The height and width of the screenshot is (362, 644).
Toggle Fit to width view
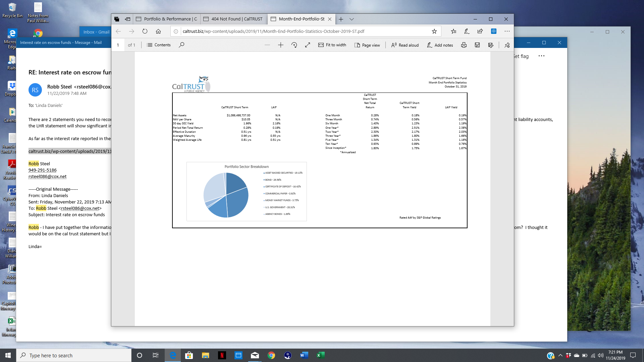(x=332, y=45)
